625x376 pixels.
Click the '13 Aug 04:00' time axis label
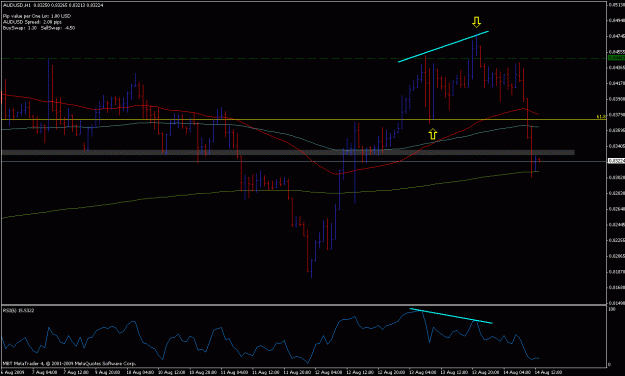click(x=423, y=372)
